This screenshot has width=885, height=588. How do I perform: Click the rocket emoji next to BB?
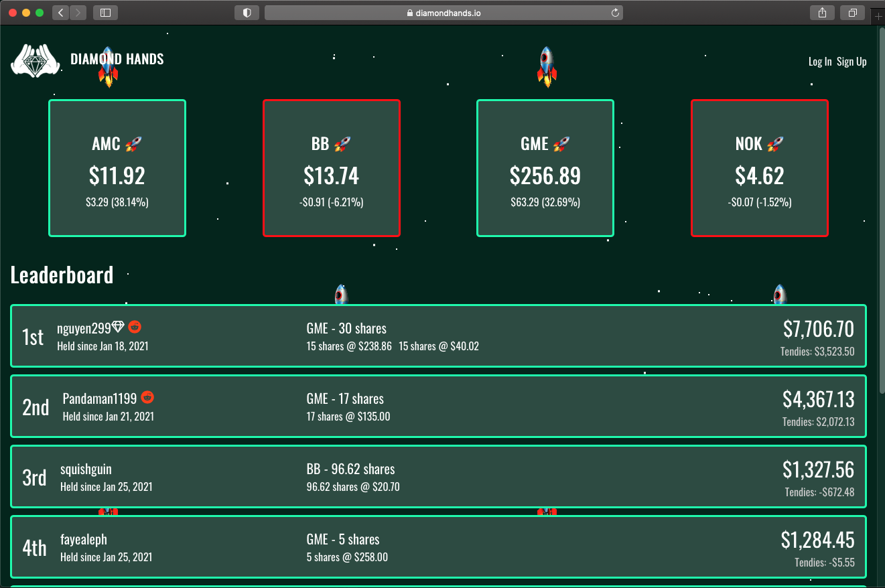(342, 143)
